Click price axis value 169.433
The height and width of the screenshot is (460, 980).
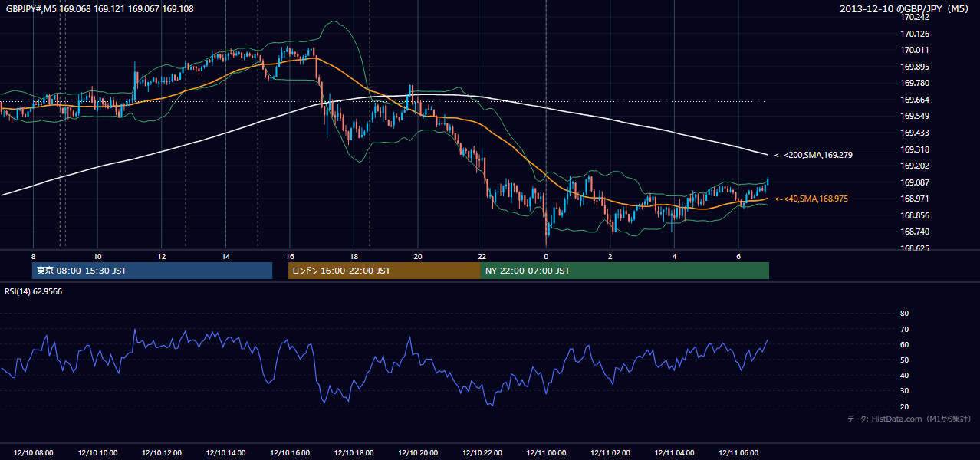pos(914,133)
